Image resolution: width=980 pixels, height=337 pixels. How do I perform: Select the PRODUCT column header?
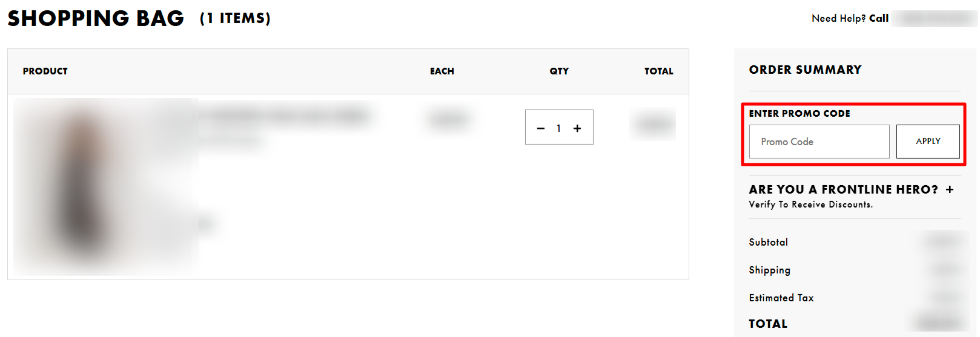pos(45,71)
